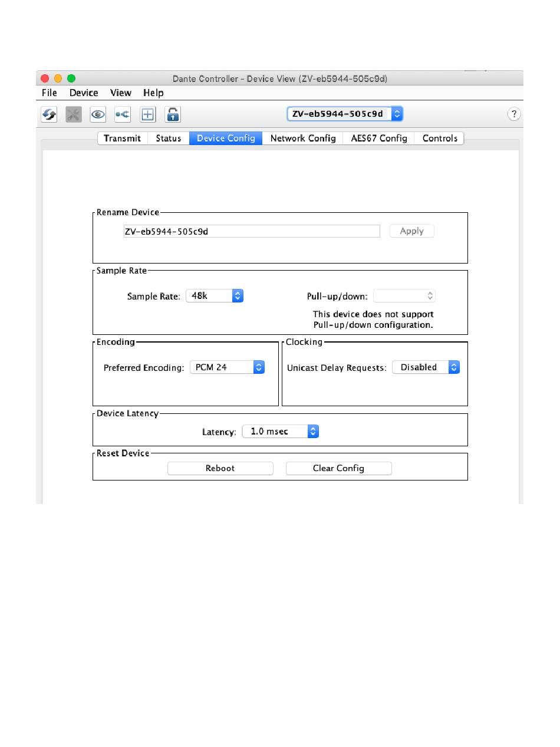Click the window title Dante Controller - Device View
Image resolution: width=560 pixels, height=747 pixels.
(280, 78)
